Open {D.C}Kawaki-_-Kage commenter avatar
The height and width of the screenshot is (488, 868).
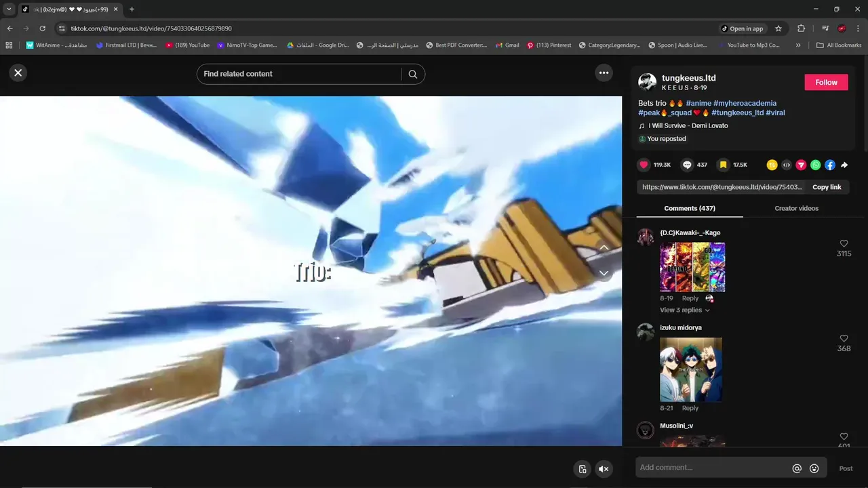coord(646,237)
